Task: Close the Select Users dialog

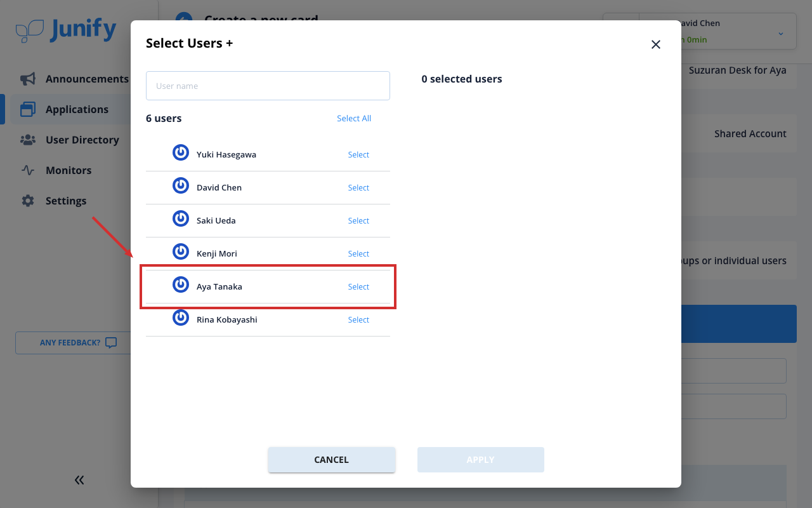Action: coord(656,44)
